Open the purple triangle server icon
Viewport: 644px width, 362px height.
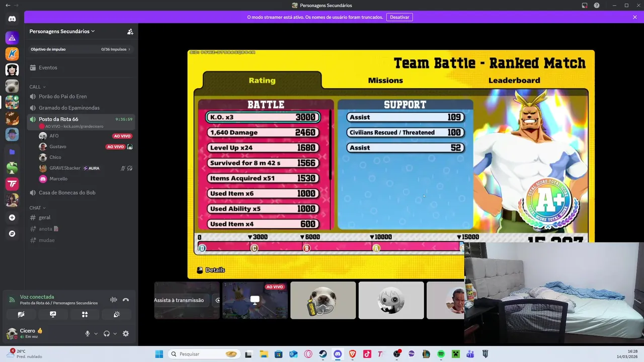pyautogui.click(x=12, y=38)
